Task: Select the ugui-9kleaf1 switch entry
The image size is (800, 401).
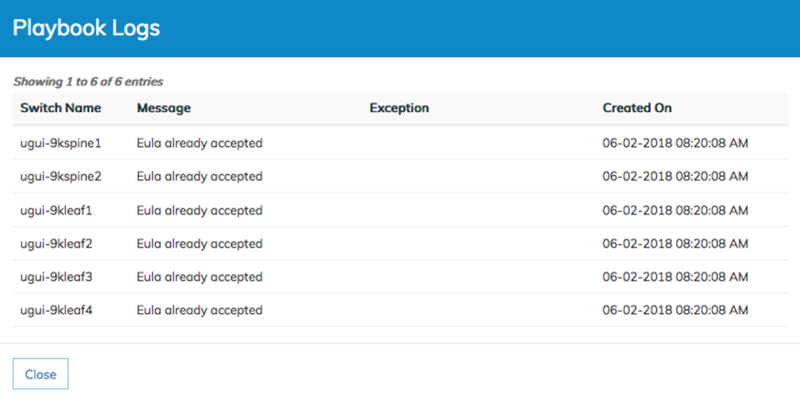Action: [x=56, y=210]
